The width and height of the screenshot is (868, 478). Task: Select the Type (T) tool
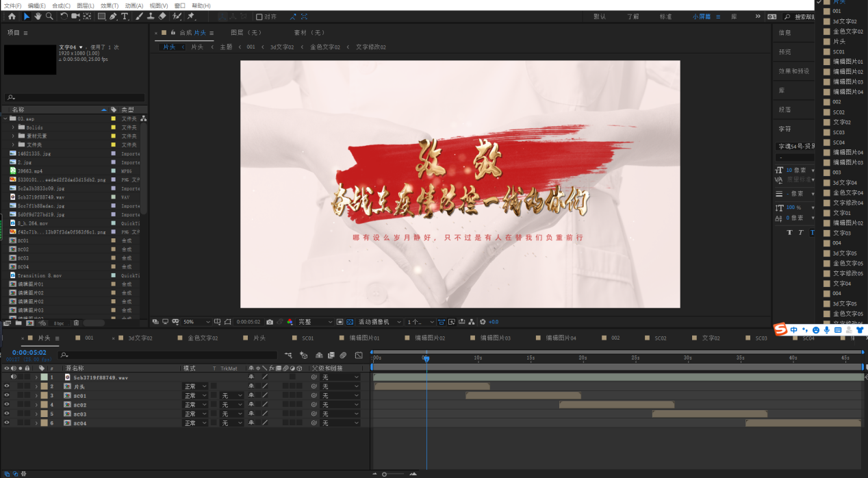point(125,16)
